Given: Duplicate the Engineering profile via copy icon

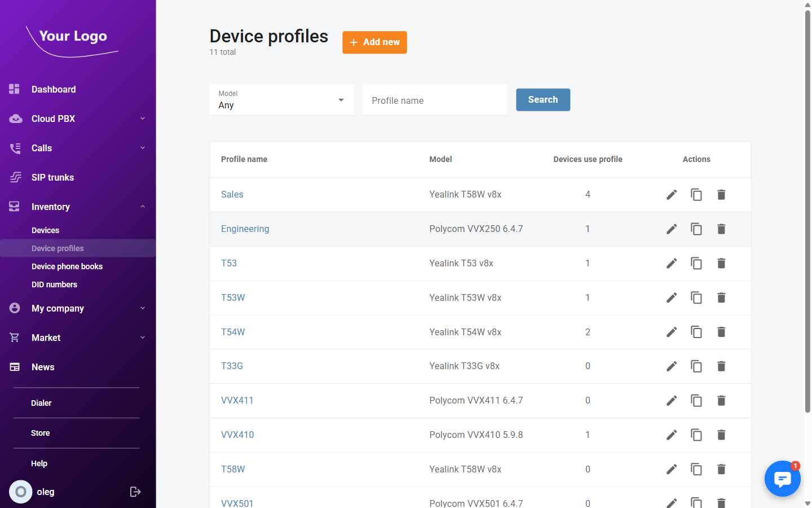Looking at the screenshot, I should coord(696,229).
